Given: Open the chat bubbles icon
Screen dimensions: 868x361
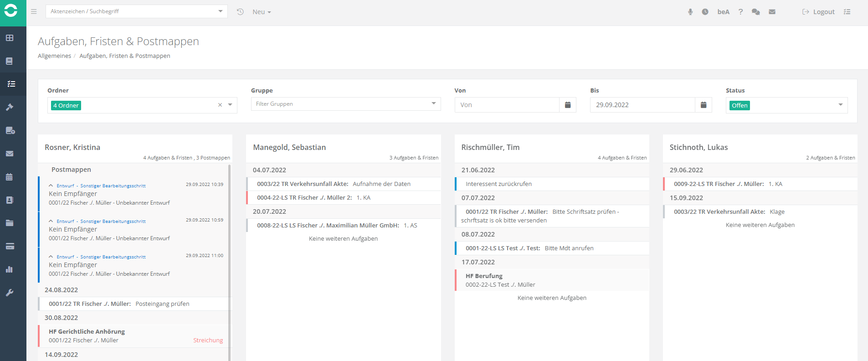Looking at the screenshot, I should [x=755, y=12].
